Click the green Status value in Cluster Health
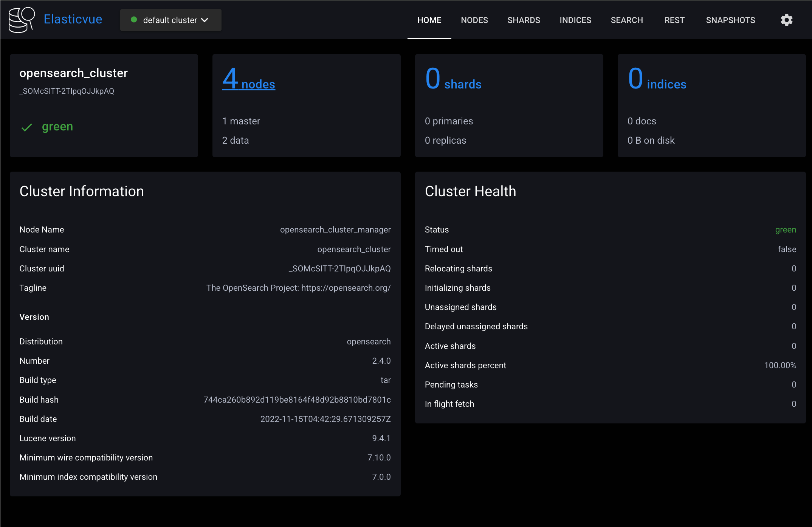The image size is (812, 527). coord(785,229)
